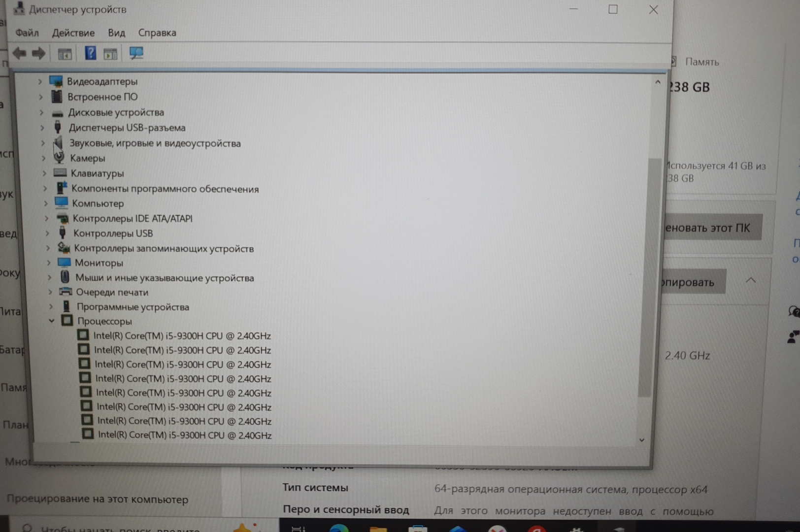800x532 pixels.
Task: Select the Контроллеры USB plug icon
Action: tap(63, 233)
